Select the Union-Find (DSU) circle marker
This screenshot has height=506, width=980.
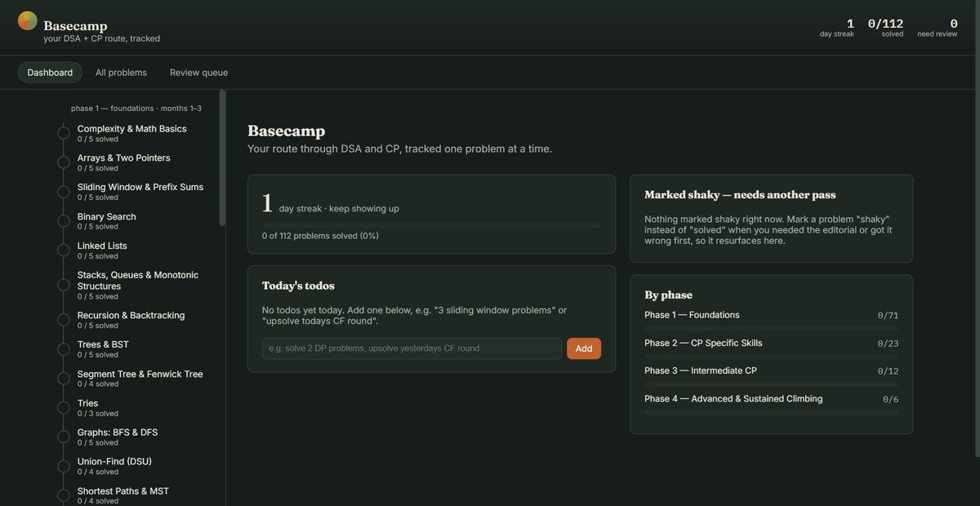click(x=64, y=466)
